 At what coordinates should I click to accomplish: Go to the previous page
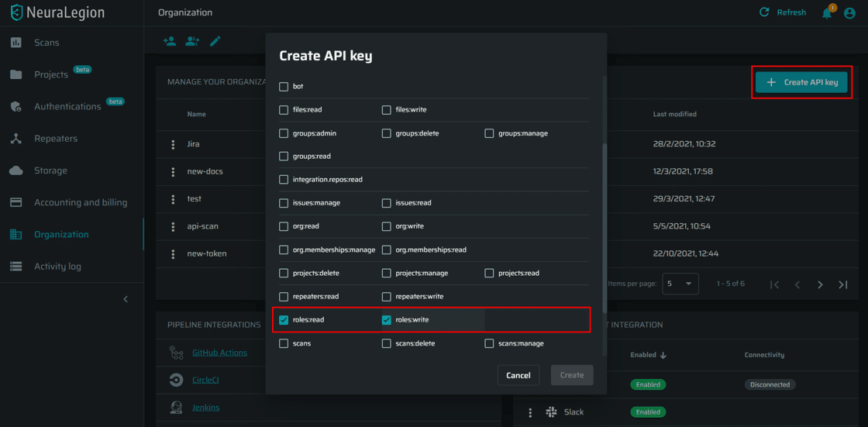point(797,284)
